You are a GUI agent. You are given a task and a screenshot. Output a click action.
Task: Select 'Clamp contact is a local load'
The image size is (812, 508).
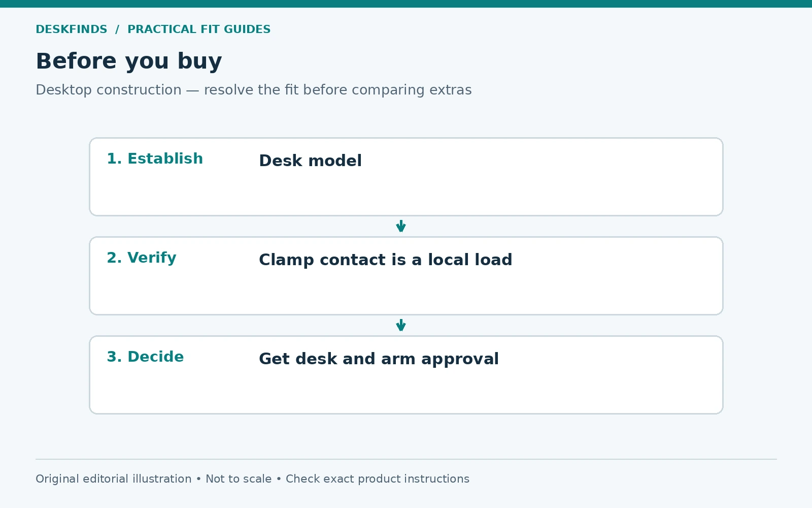(386, 260)
